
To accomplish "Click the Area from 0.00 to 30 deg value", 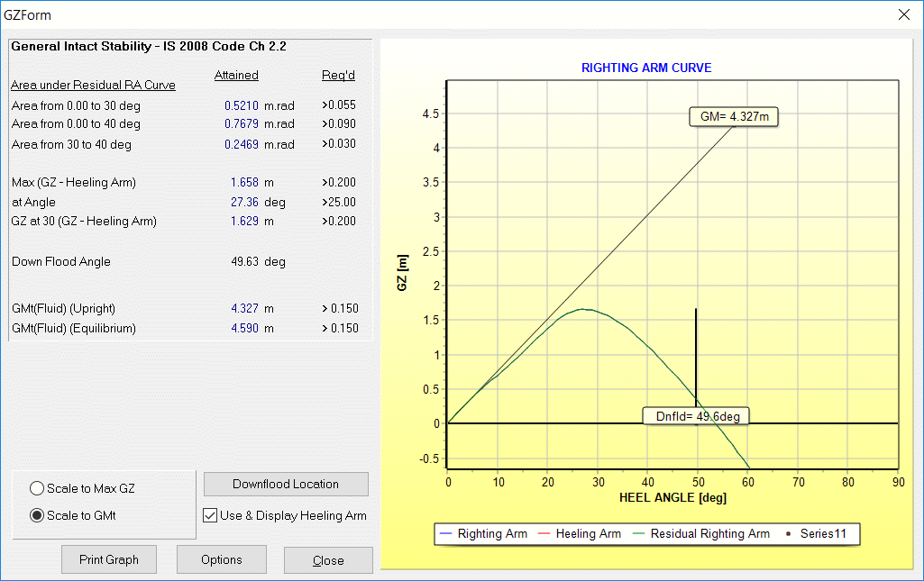I will pyautogui.click(x=241, y=105).
